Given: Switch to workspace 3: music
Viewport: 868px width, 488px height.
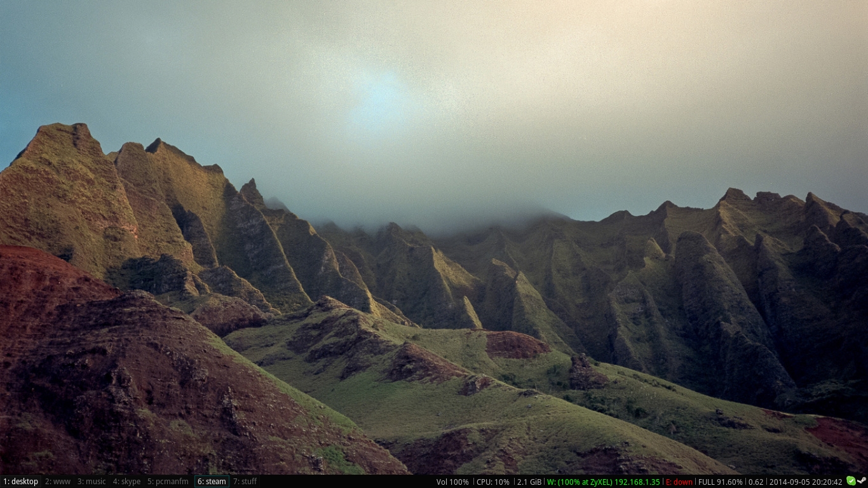Looking at the screenshot, I should [x=92, y=482].
